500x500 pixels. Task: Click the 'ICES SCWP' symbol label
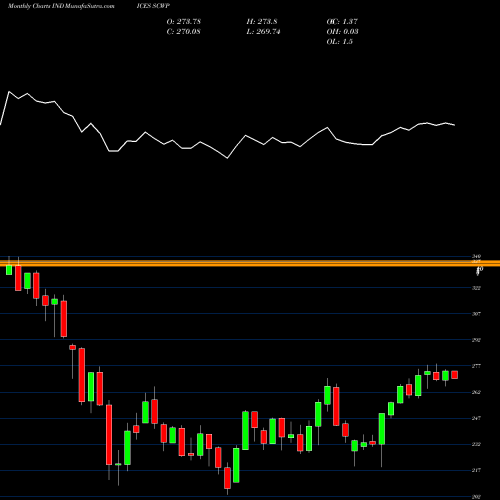click(x=153, y=6)
